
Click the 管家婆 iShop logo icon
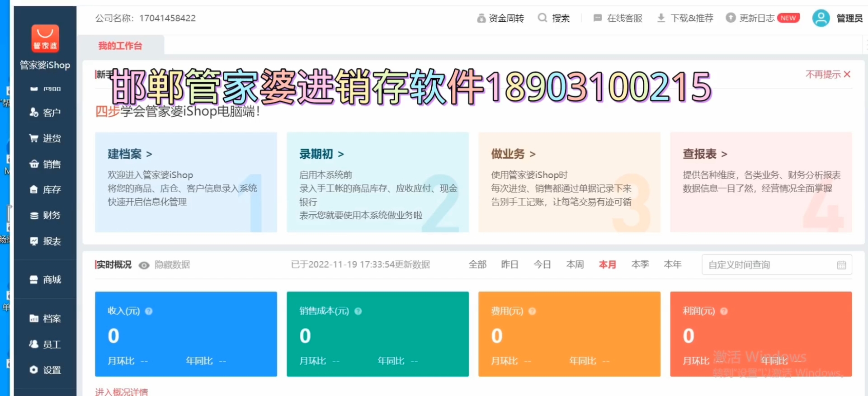pyautogui.click(x=45, y=38)
